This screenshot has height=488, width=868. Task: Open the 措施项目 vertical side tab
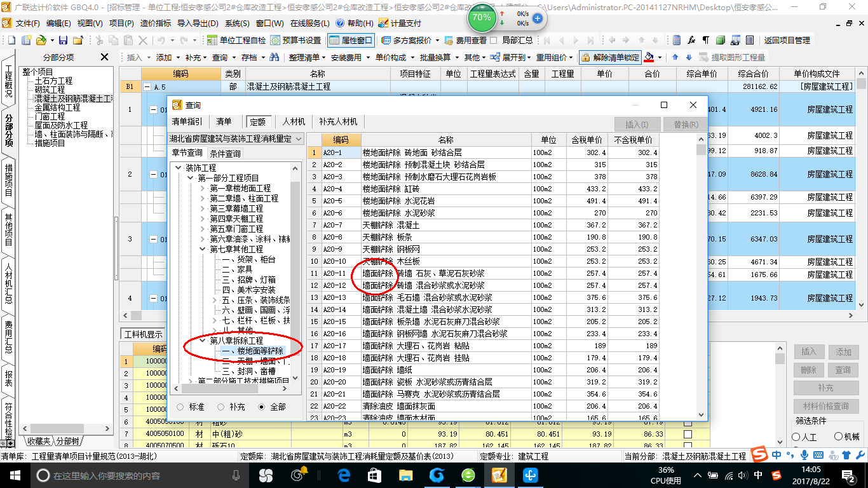coord(9,180)
